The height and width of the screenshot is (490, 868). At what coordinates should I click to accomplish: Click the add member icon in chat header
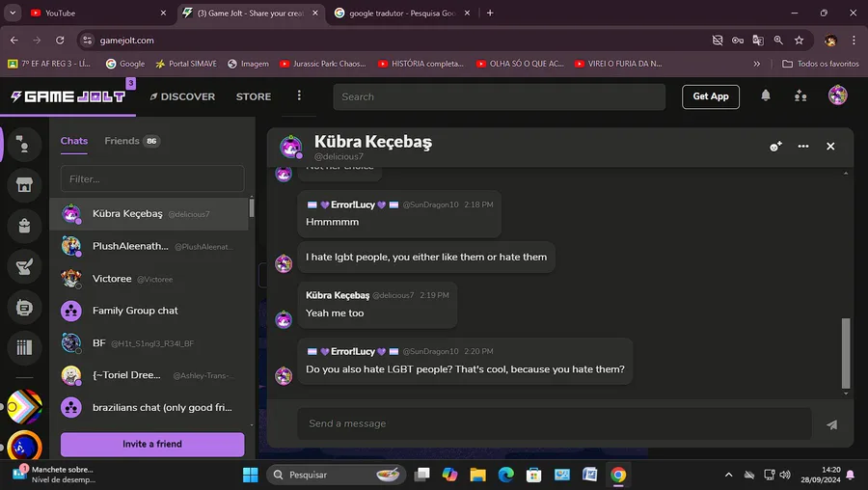point(775,147)
